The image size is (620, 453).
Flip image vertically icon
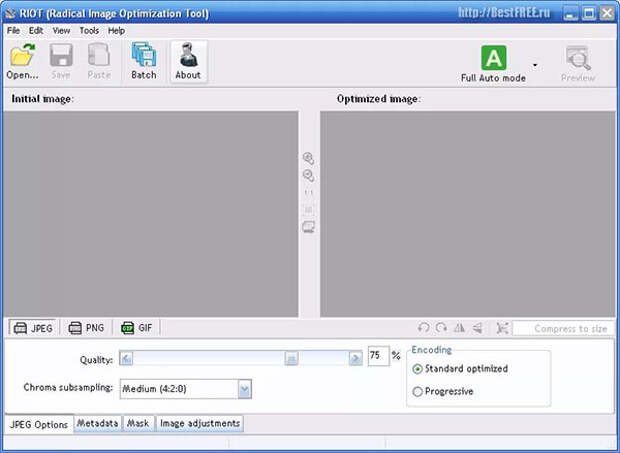click(x=478, y=328)
